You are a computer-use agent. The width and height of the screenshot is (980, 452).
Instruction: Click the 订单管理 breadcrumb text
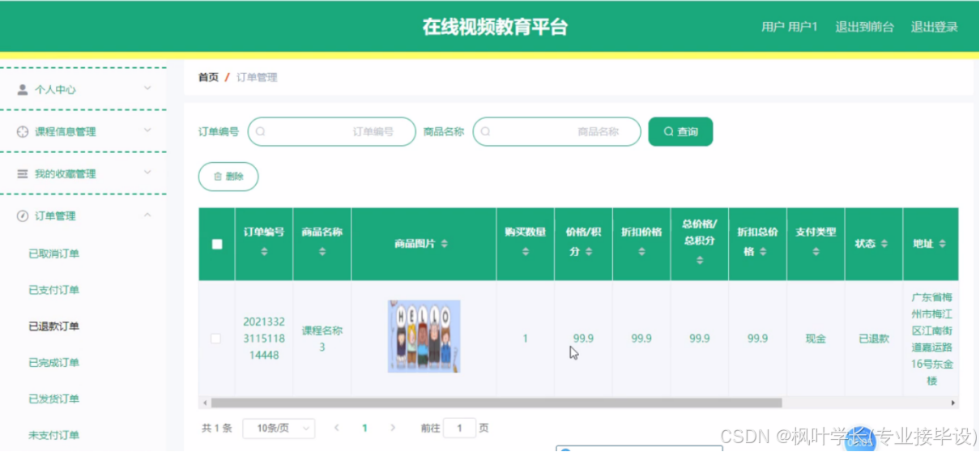click(257, 78)
